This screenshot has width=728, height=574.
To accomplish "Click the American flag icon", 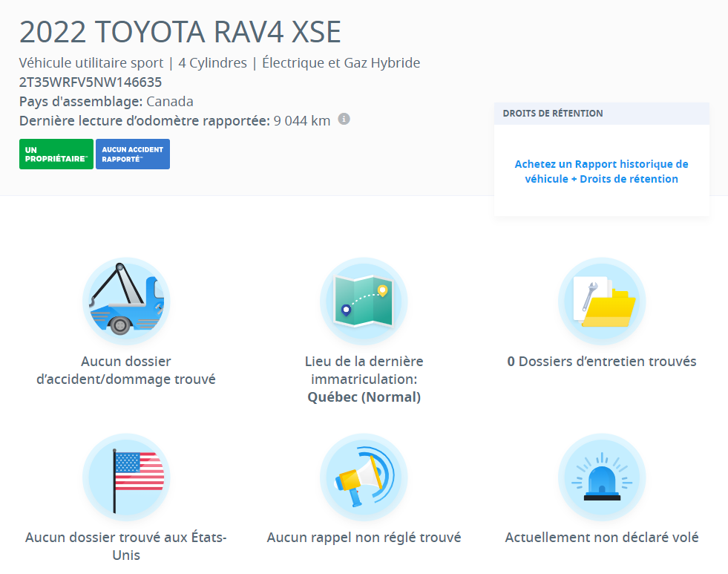I will click(x=126, y=477).
